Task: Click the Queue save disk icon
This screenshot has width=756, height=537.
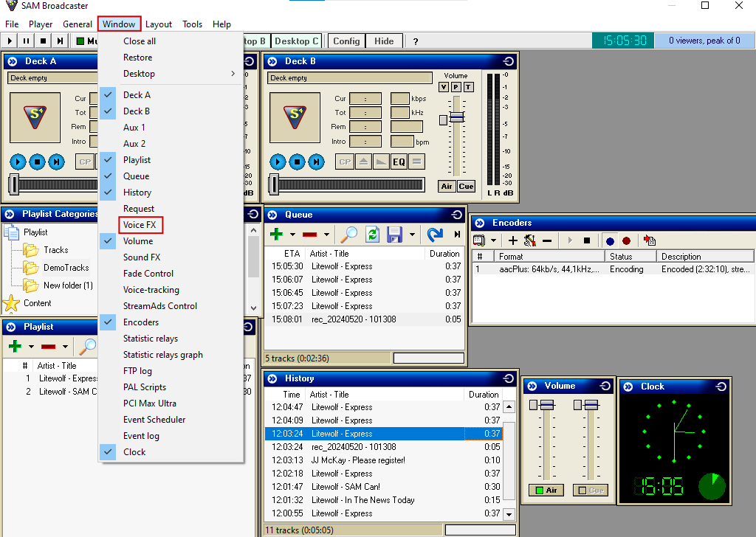Action: tap(395, 235)
